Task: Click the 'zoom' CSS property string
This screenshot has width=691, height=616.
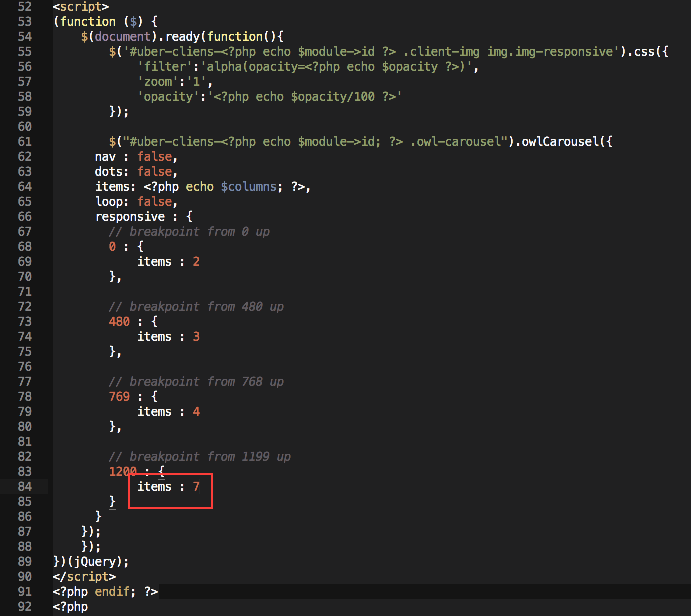Action: click(x=158, y=82)
